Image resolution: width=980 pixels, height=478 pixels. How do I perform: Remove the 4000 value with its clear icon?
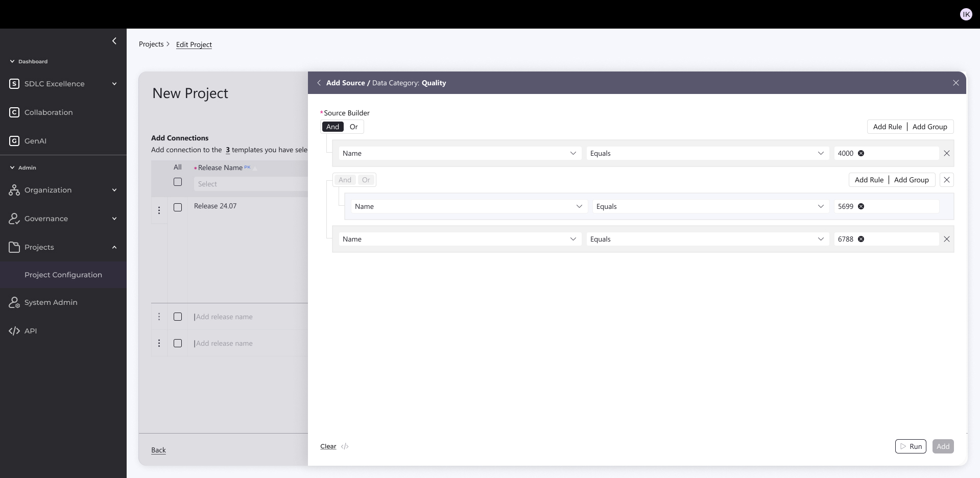tap(861, 153)
